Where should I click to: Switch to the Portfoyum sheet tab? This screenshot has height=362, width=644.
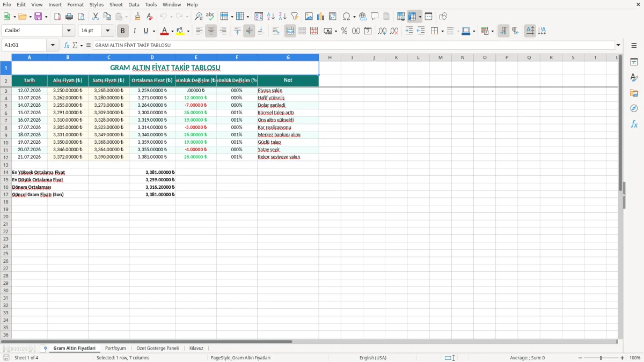coord(115,348)
